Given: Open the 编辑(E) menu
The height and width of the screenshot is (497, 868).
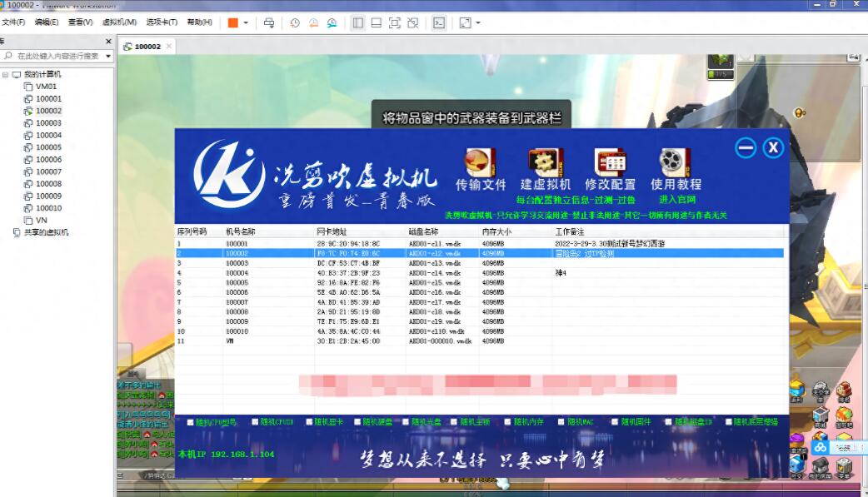Looking at the screenshot, I should [x=47, y=22].
